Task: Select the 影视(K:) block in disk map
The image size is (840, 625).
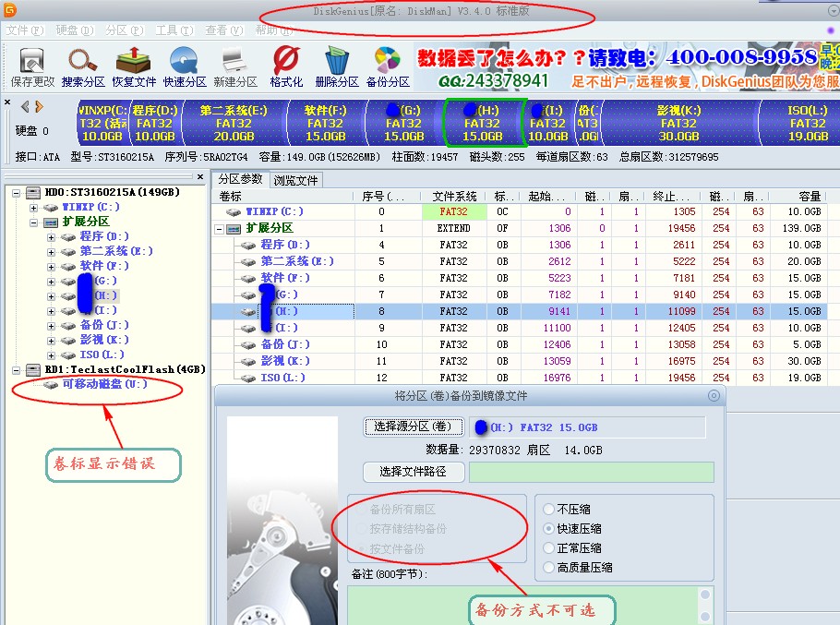Action: [x=678, y=123]
